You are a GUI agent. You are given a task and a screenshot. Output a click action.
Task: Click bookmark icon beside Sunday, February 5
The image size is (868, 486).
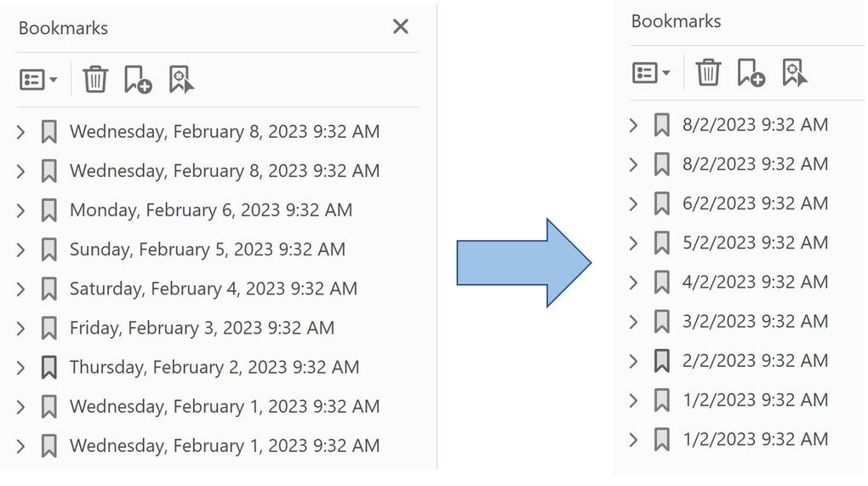click(49, 249)
